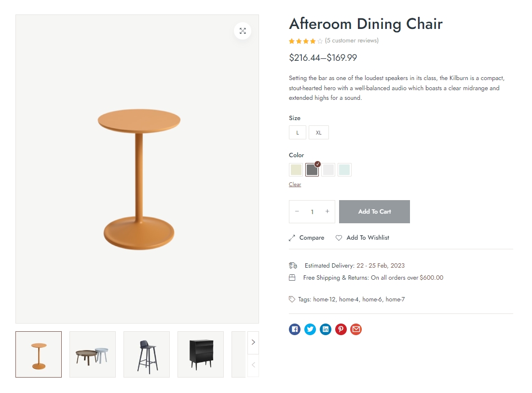Viewport: 532px width, 393px height.
Task: View the black dresser thumbnail
Action: click(x=201, y=354)
